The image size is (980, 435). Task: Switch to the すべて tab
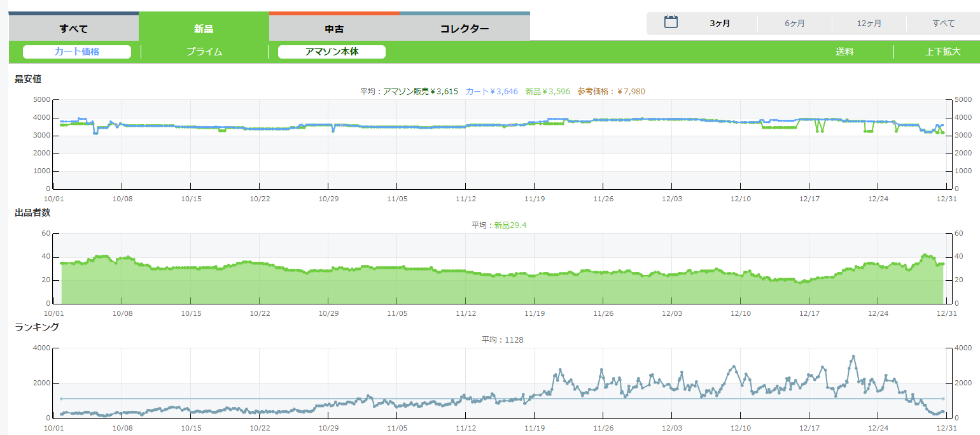coord(73,29)
